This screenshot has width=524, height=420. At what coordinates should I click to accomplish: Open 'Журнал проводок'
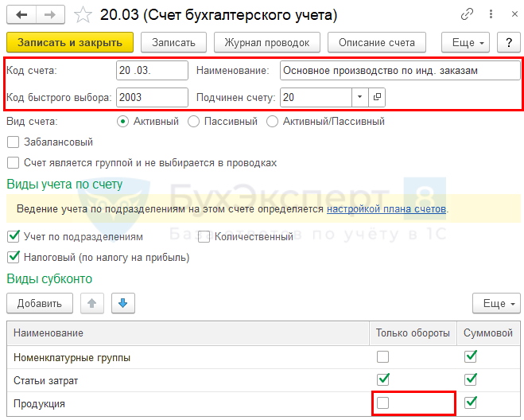point(267,42)
